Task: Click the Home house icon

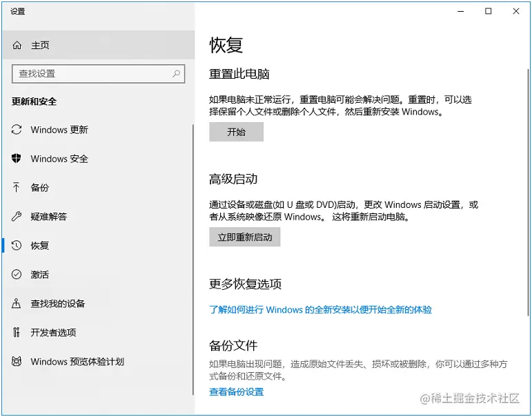Action: click(x=17, y=45)
